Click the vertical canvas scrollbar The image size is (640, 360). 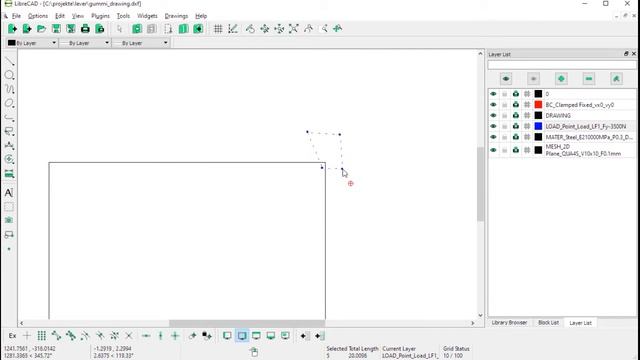(x=480, y=184)
